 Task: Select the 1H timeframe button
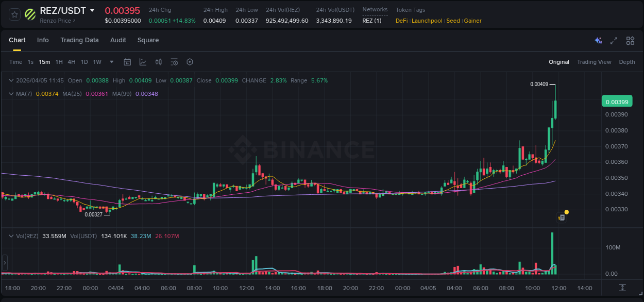[58, 62]
